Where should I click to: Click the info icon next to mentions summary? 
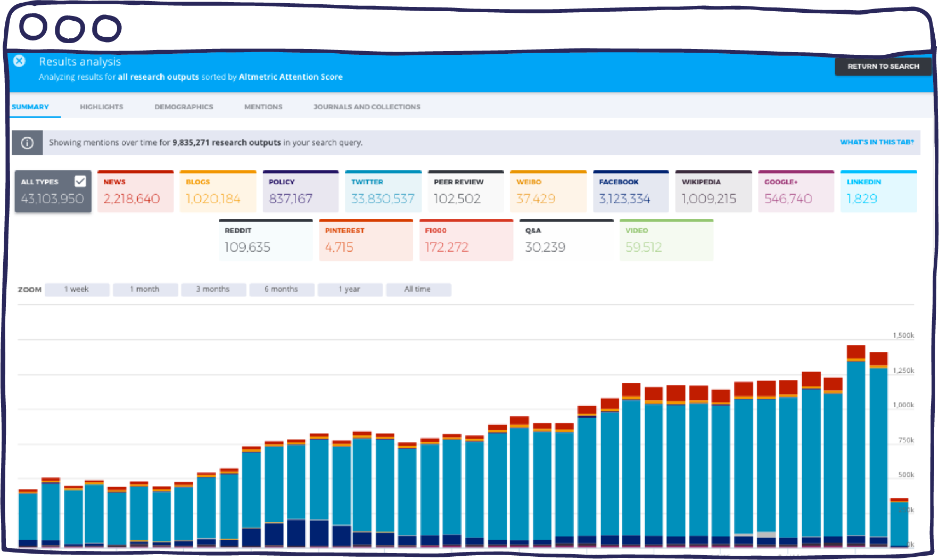coord(27,142)
